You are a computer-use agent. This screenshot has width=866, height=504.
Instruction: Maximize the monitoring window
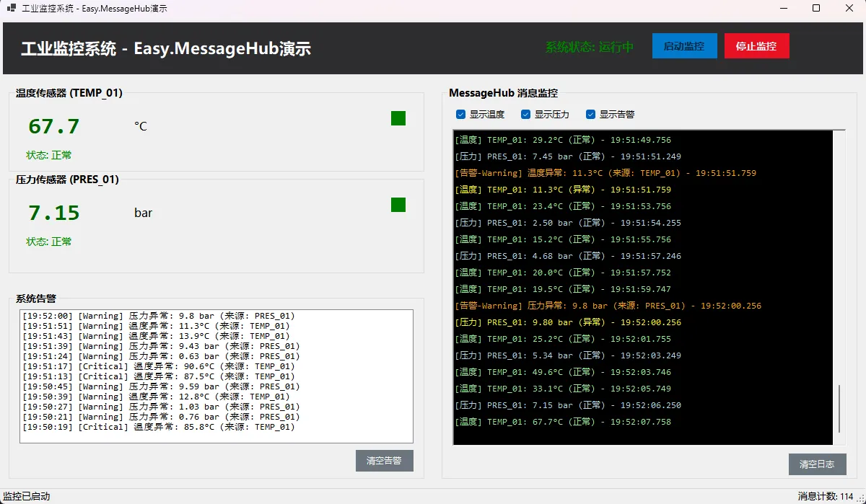pos(816,9)
